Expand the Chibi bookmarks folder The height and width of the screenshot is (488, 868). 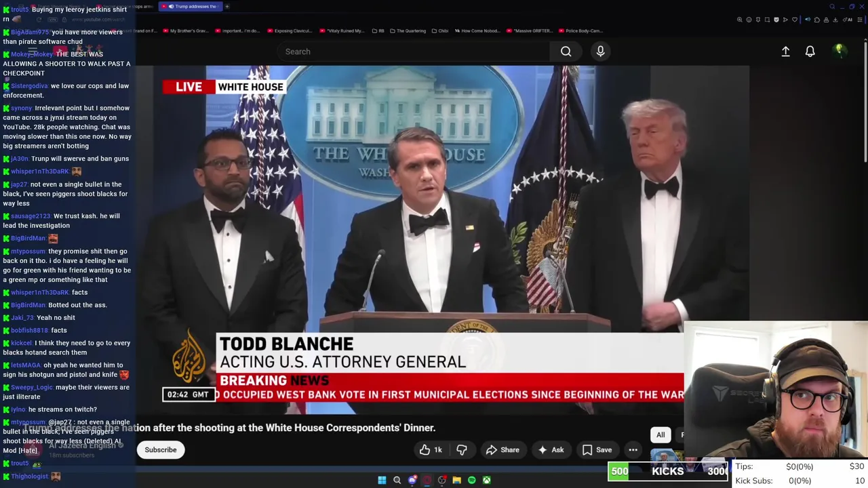tap(439, 30)
